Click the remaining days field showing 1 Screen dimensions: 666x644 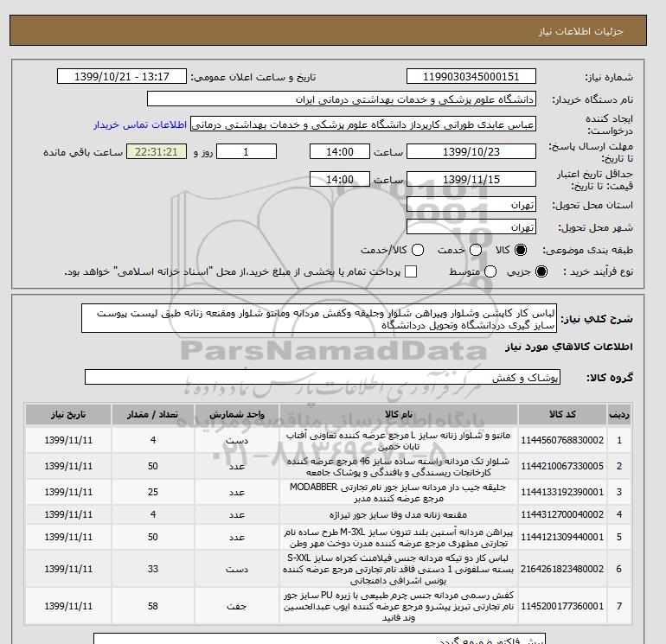[247, 151]
